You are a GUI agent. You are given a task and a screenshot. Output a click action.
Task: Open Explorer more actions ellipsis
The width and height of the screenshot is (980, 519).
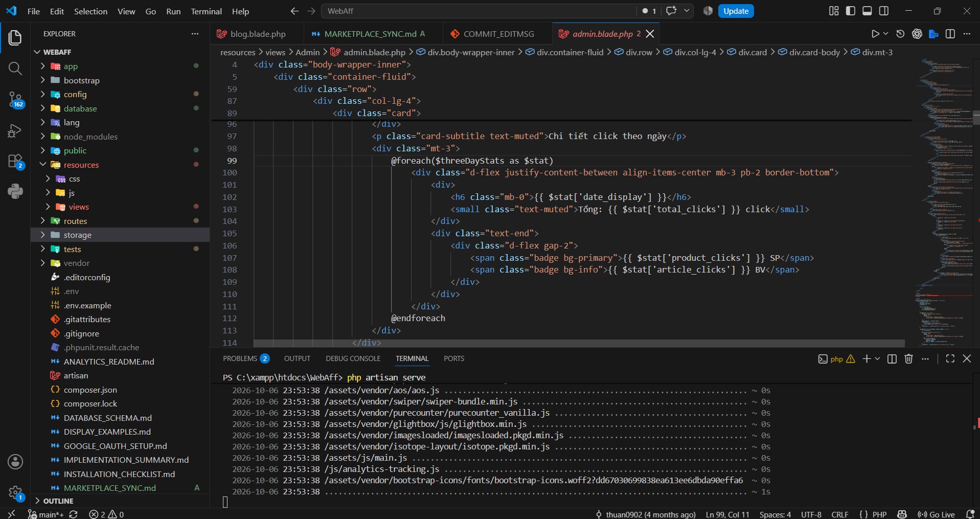[195, 34]
